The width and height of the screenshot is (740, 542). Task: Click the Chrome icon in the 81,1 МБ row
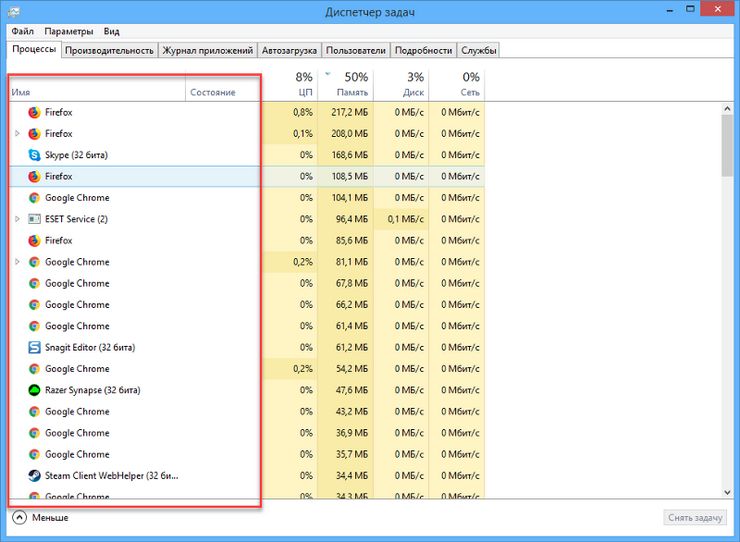[34, 262]
